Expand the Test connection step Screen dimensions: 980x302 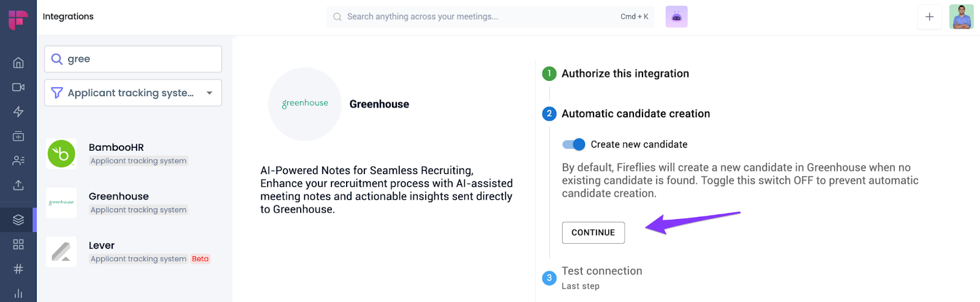[x=601, y=271]
